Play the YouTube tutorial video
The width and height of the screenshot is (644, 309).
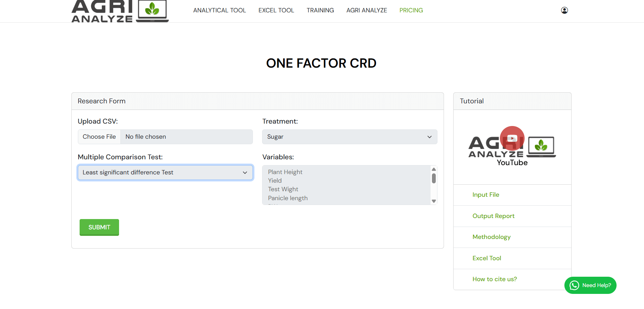coord(512,138)
